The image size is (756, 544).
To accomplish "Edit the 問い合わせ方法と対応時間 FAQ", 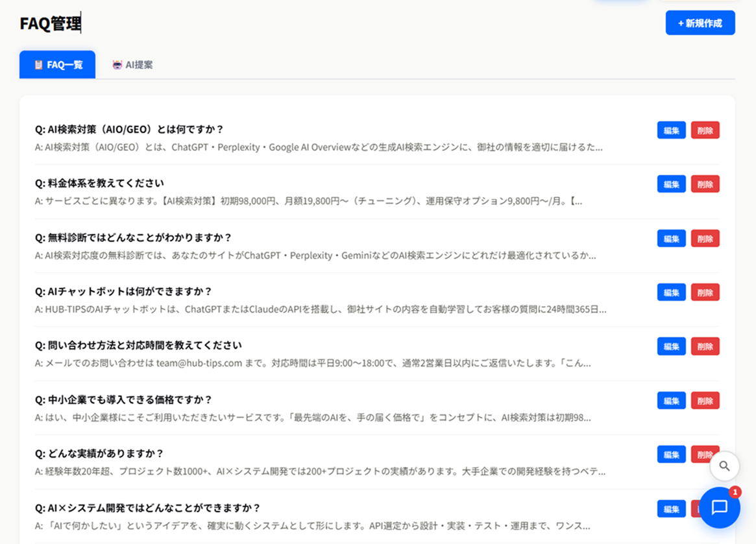I will click(x=671, y=346).
